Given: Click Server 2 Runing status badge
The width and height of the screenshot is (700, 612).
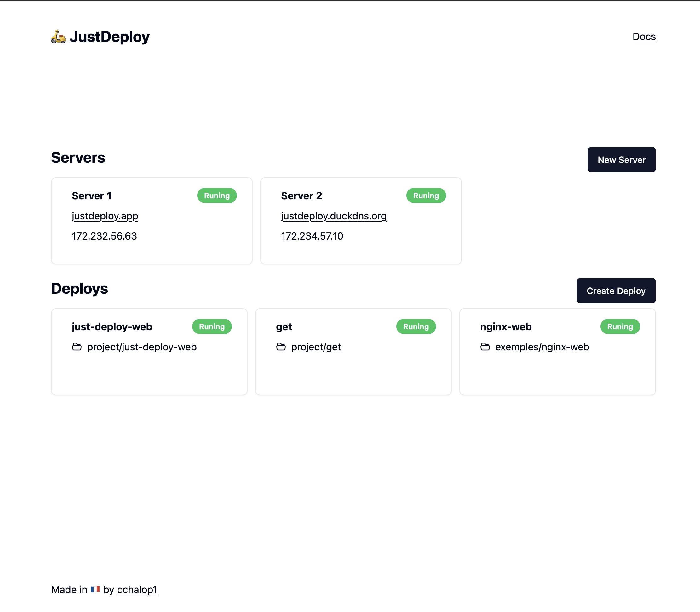Looking at the screenshot, I should 426,196.
